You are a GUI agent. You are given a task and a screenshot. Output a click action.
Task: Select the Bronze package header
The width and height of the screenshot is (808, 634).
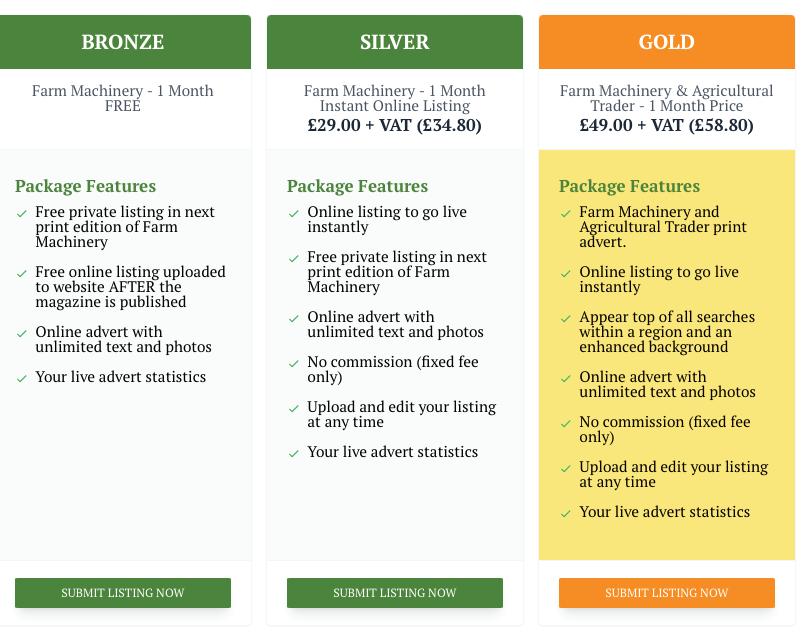[123, 42]
